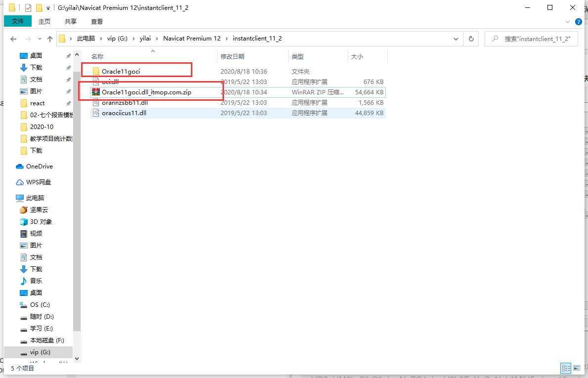Refresh the current folder view
This screenshot has width=588, height=378.
(x=471, y=39)
